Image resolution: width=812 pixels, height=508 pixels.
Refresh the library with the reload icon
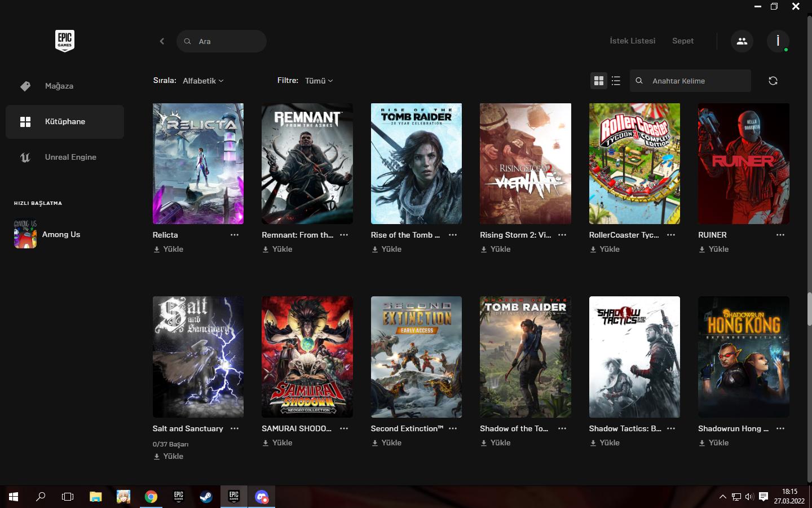(x=773, y=81)
